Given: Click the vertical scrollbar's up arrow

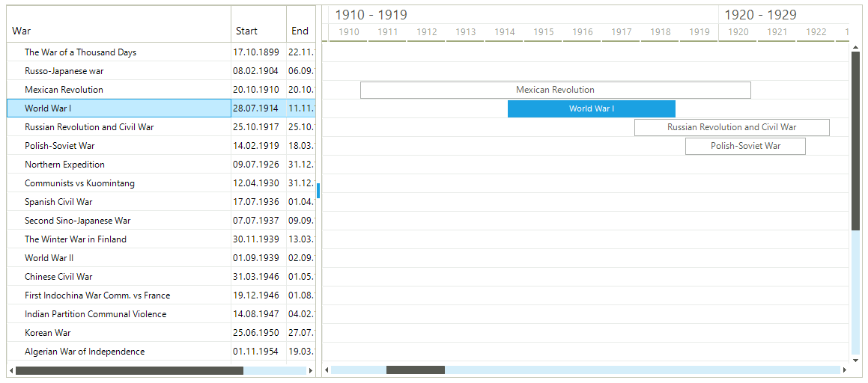Looking at the screenshot, I should click(855, 47).
